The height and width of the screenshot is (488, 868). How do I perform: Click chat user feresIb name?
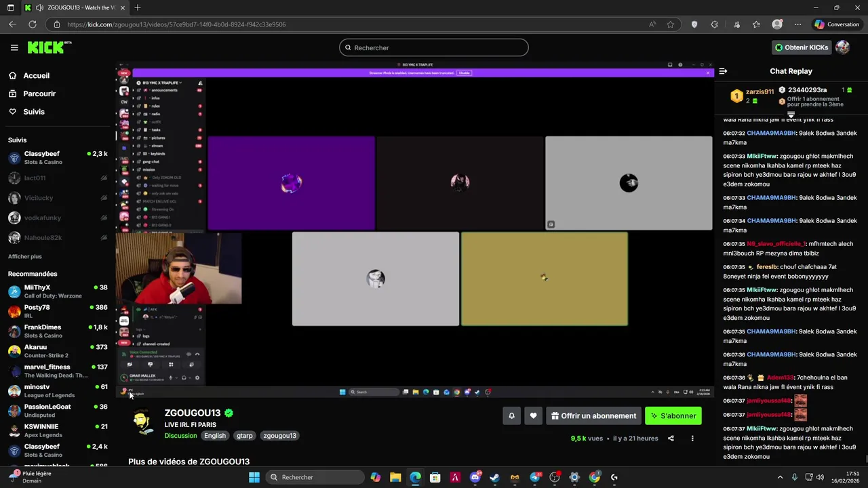pos(766,267)
